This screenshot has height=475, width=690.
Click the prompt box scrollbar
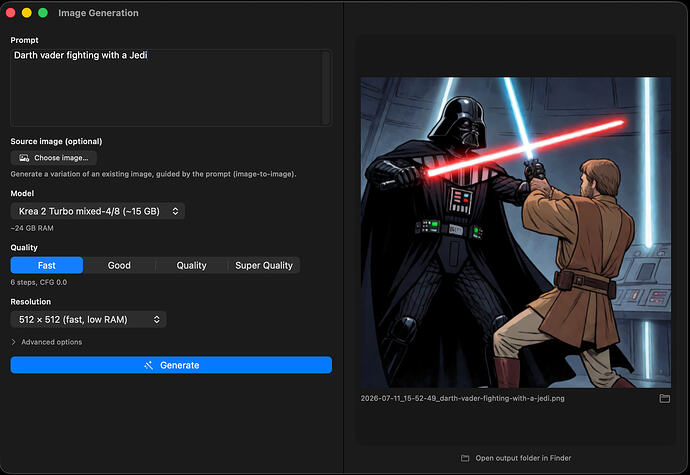click(326, 88)
